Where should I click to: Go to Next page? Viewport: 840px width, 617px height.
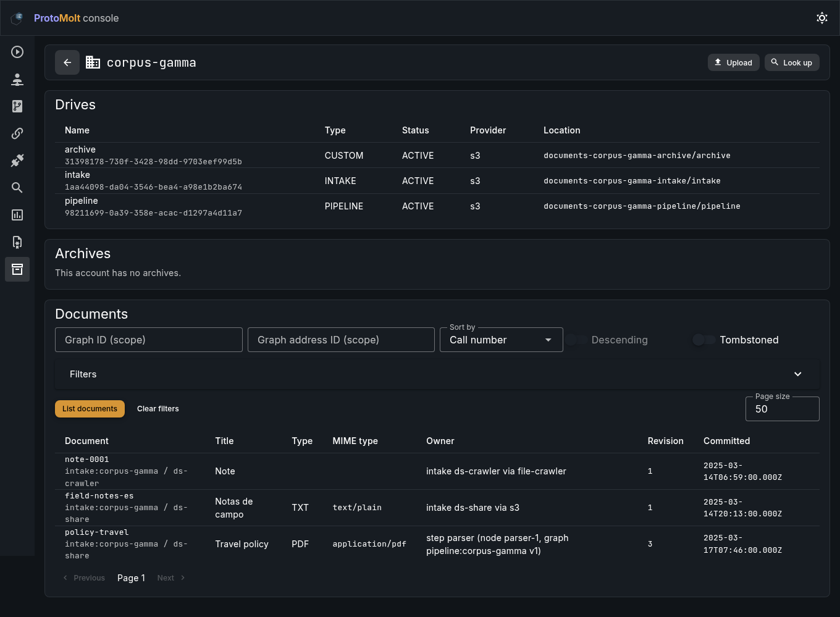[171, 578]
